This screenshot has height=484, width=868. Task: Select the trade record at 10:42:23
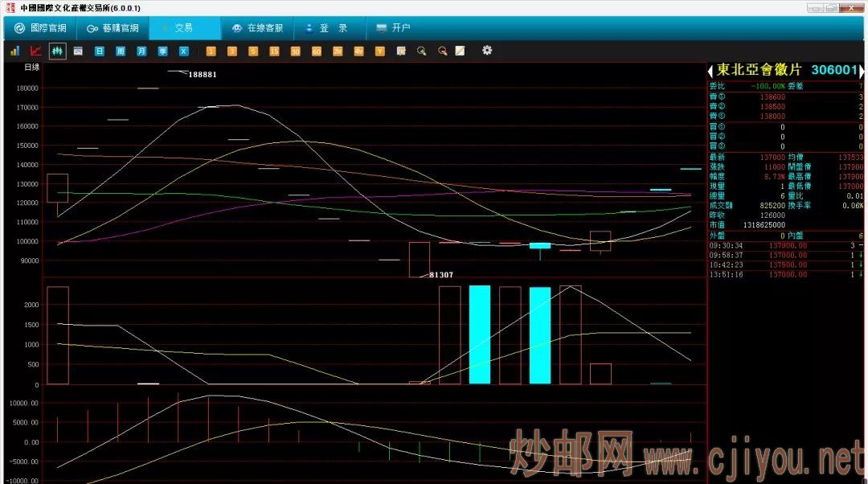(786, 265)
